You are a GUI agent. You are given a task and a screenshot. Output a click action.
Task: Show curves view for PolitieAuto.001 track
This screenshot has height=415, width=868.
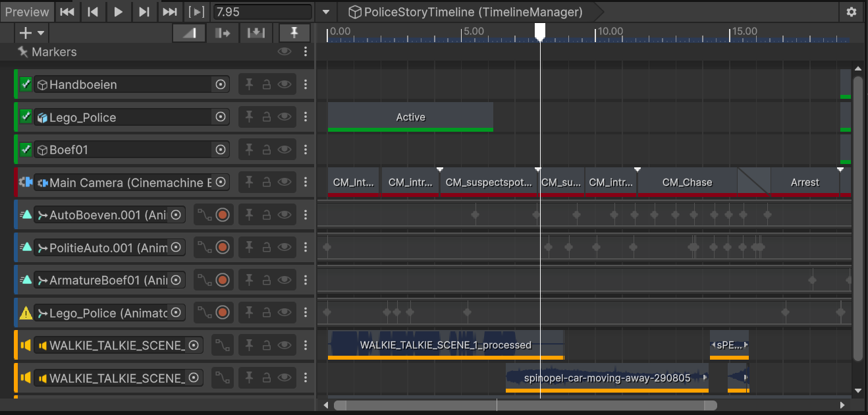205,247
